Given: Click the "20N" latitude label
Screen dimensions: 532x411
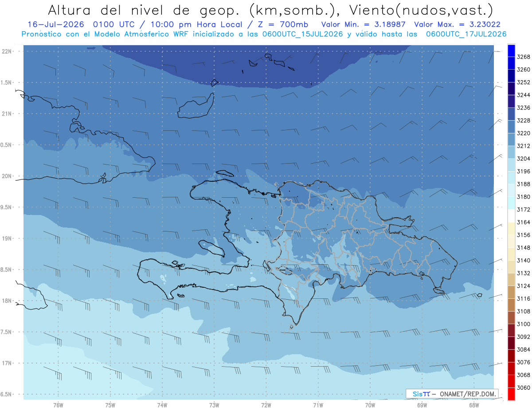Looking at the screenshot, I should 7,176.
